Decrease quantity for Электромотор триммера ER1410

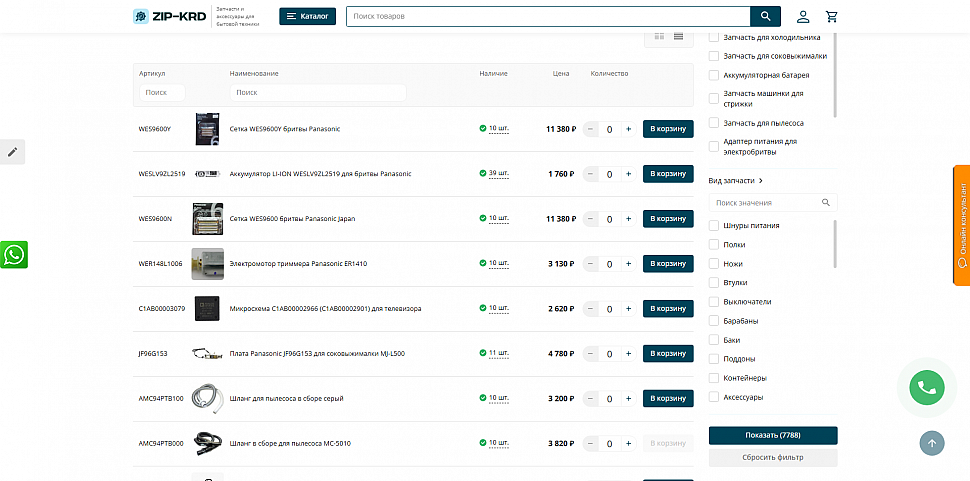(x=590, y=264)
